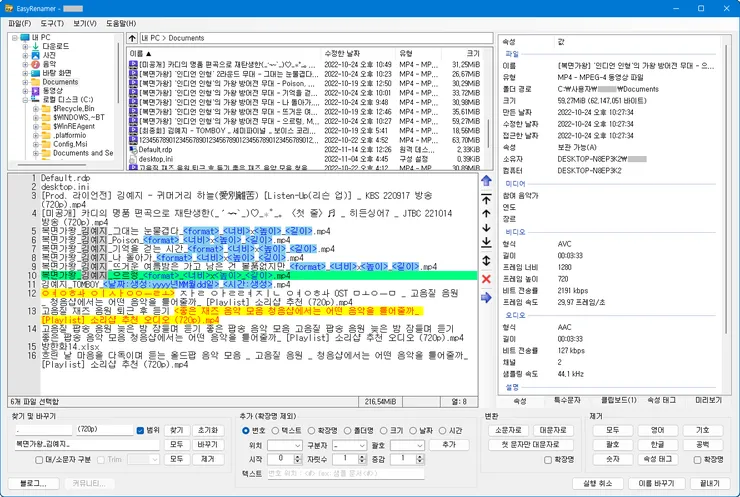This screenshot has width=740, height=497.
Task: Click the .platformio folder icon
Action: [x=46, y=135]
